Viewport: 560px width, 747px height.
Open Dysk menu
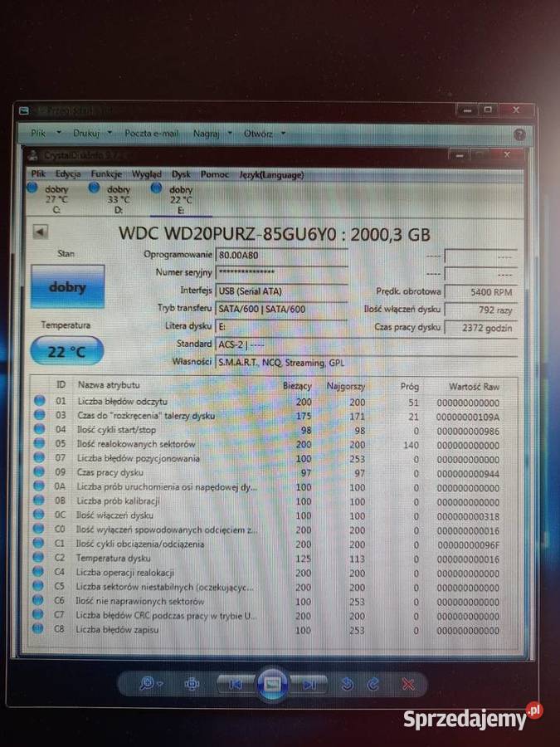(181, 174)
